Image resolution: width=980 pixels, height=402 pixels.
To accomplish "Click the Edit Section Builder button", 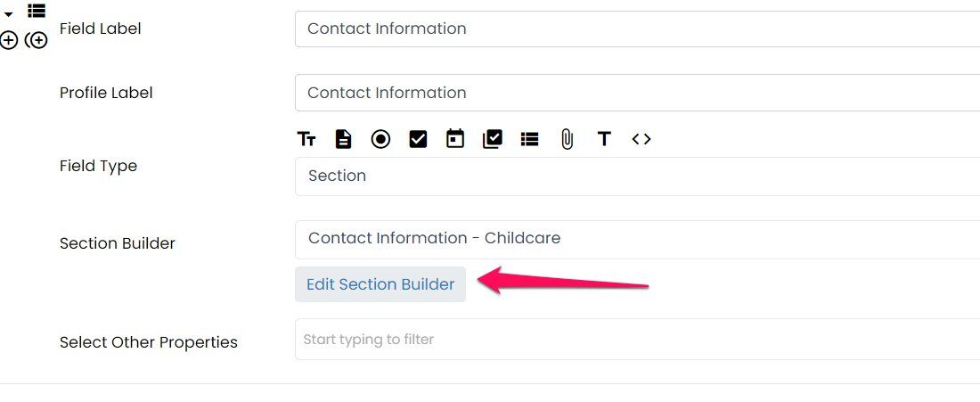I will click(x=380, y=284).
